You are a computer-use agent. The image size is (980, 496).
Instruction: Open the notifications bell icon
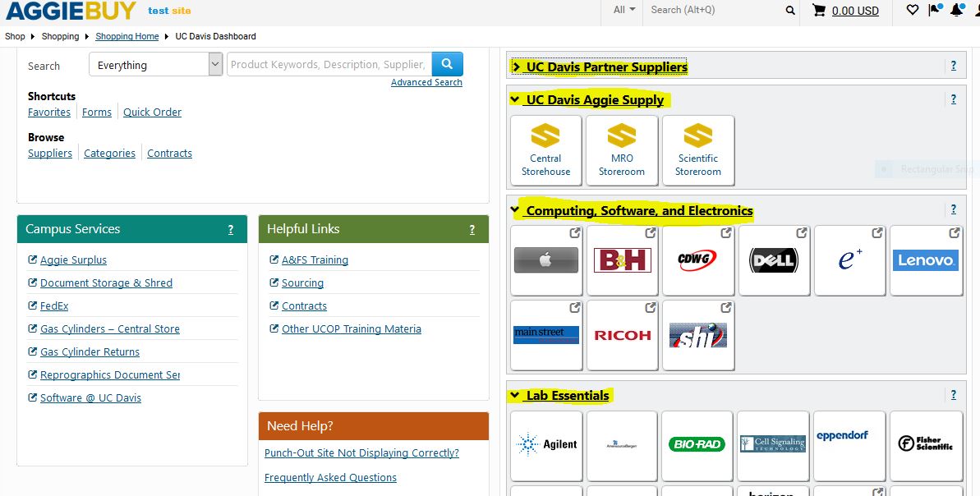click(956, 10)
